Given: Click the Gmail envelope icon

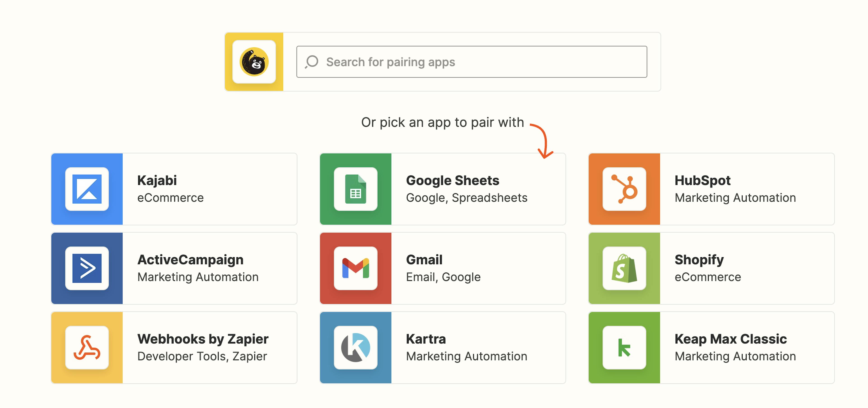Looking at the screenshot, I should 356,268.
